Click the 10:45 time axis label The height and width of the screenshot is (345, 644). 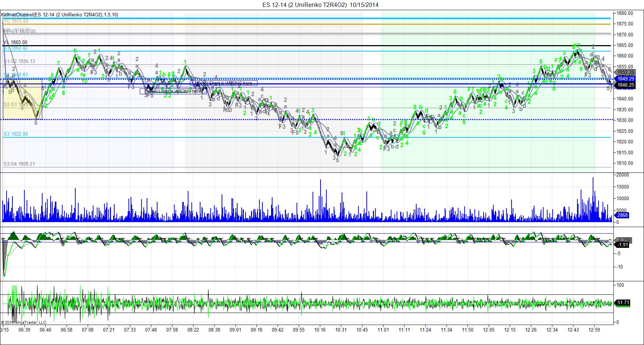click(362, 330)
